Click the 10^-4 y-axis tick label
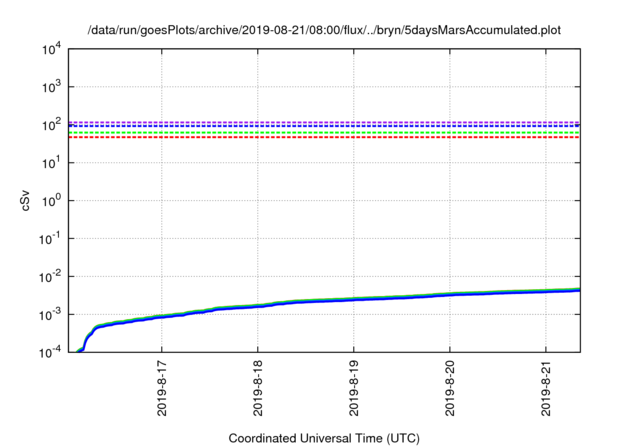 pos(50,352)
